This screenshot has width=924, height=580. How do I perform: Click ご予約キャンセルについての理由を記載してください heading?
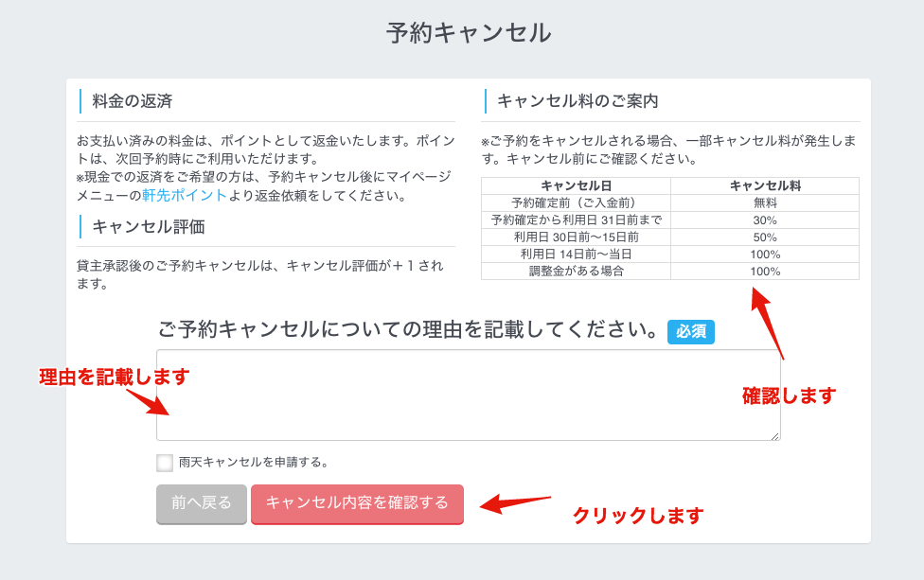click(408, 330)
